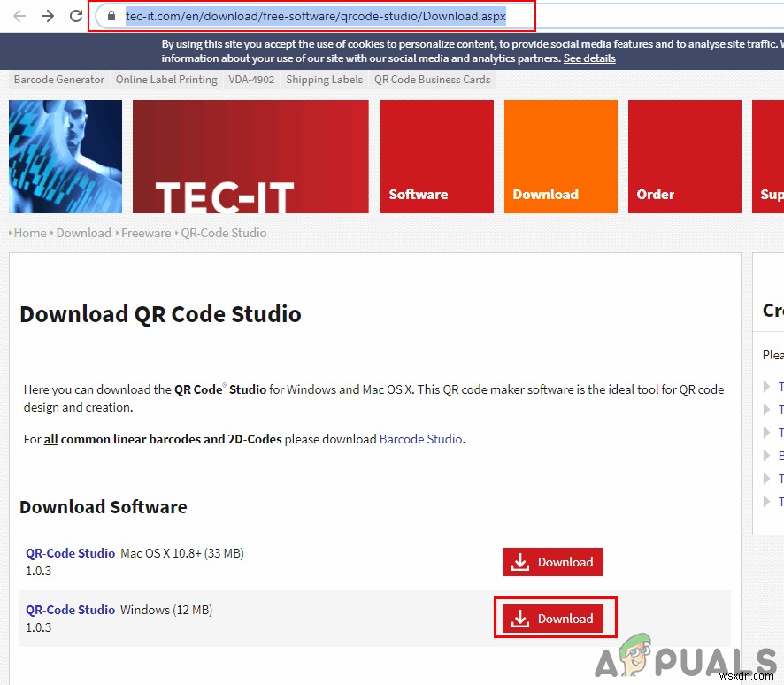Go to Home breadcrumb
Image resolution: width=784 pixels, height=685 pixels.
[30, 233]
